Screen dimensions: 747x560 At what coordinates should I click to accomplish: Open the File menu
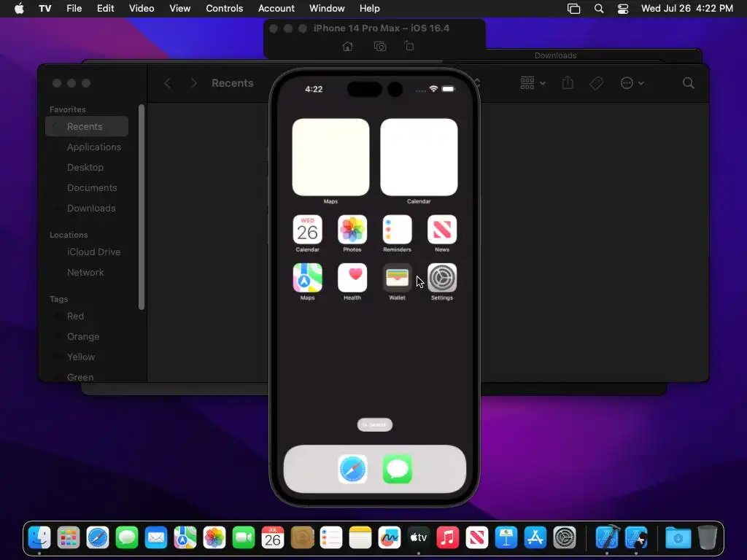pos(74,9)
